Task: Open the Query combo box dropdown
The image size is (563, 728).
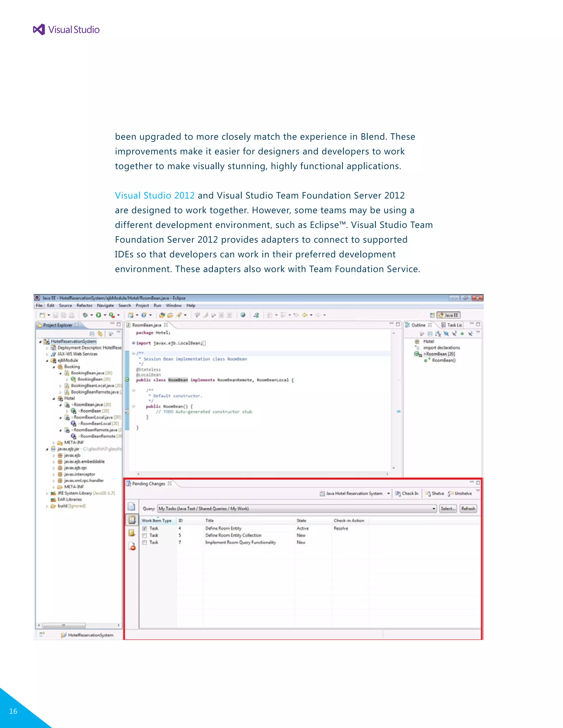Action: click(434, 509)
